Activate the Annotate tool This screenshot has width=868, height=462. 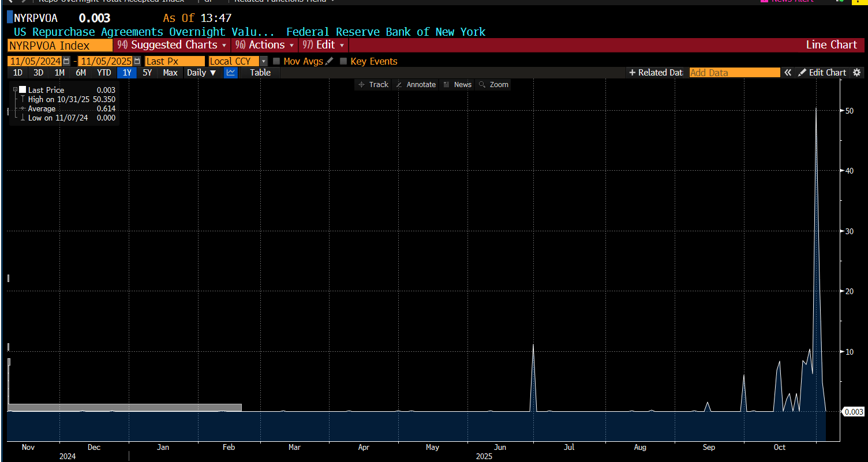pyautogui.click(x=416, y=85)
